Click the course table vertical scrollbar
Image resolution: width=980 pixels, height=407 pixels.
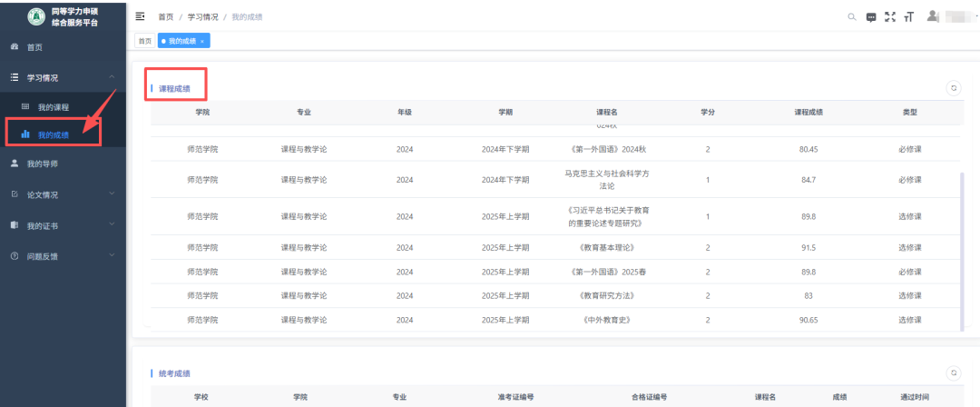click(961, 250)
